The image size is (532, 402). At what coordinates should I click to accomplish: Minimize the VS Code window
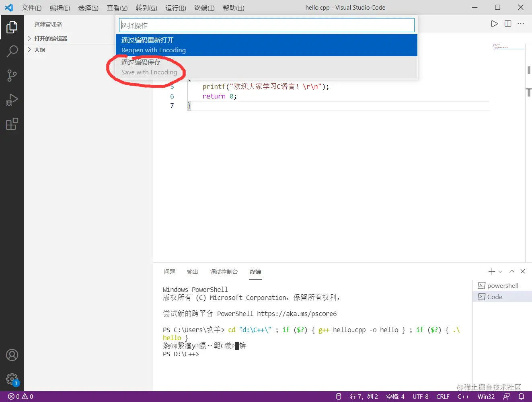click(475, 8)
